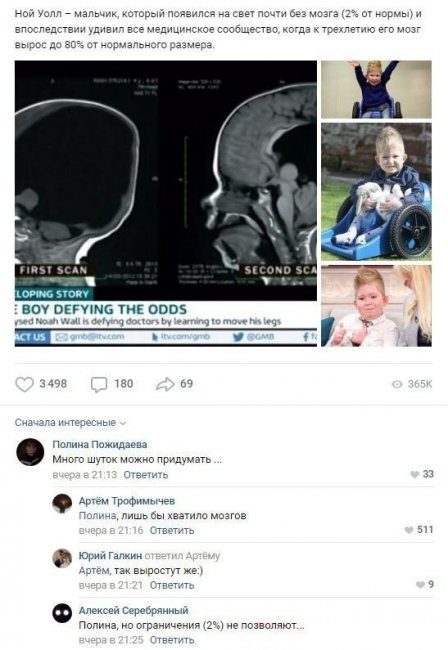Open Алексей Серебрянный's profile name
This screenshot has width=448, height=650.
[x=133, y=610]
